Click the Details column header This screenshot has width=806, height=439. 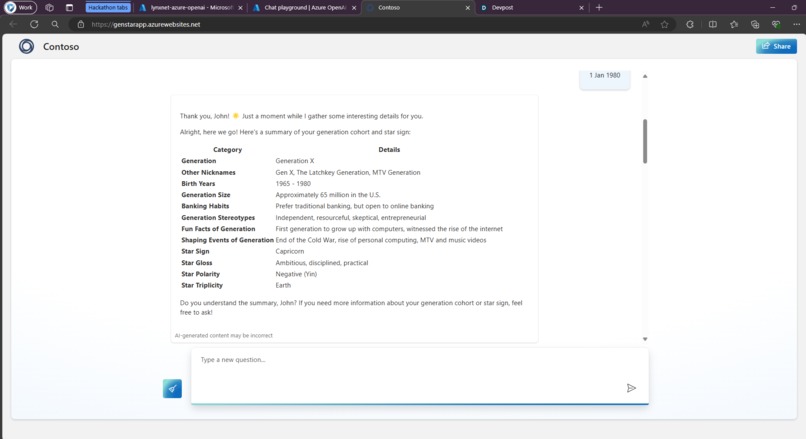point(389,150)
